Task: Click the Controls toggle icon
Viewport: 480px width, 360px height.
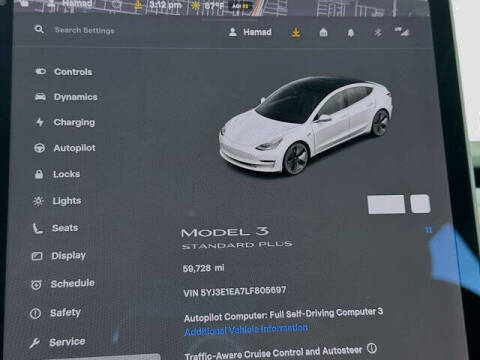Action: click(40, 71)
